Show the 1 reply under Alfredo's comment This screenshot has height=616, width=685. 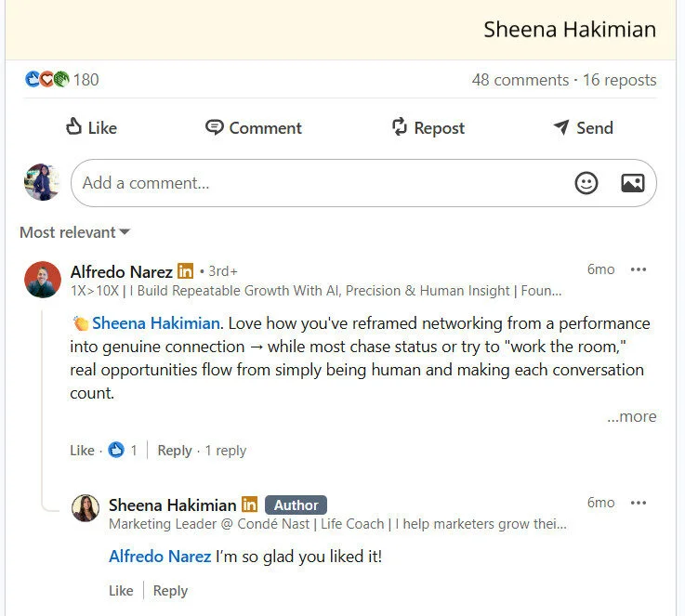(226, 450)
